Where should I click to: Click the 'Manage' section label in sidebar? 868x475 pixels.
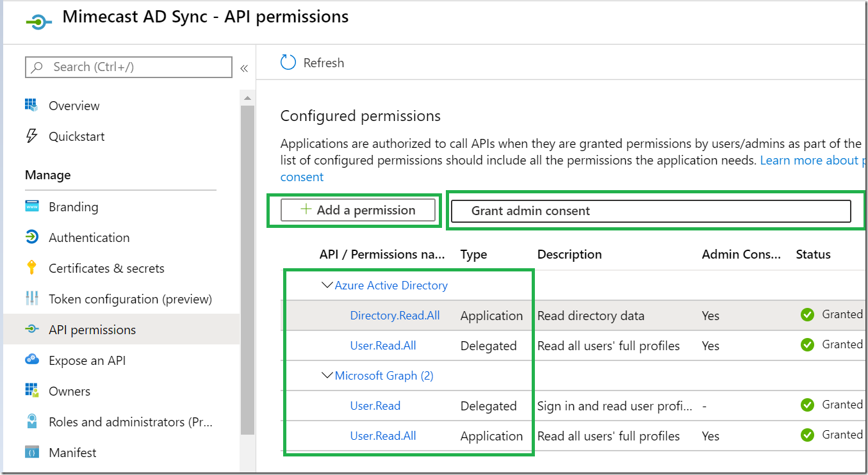pyautogui.click(x=48, y=175)
